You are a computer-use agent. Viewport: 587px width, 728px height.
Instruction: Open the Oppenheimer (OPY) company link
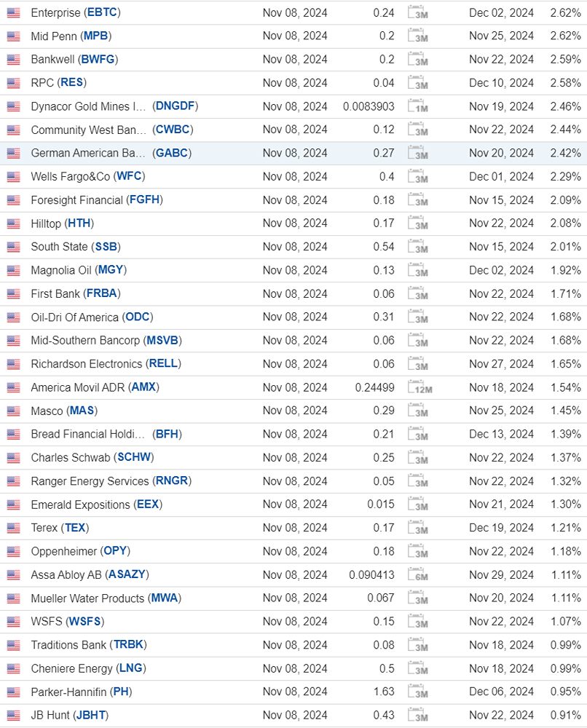pyautogui.click(x=80, y=552)
